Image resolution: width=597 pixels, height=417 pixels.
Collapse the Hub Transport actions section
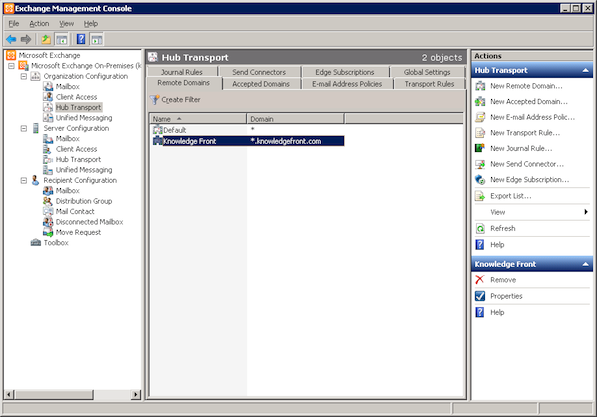586,70
